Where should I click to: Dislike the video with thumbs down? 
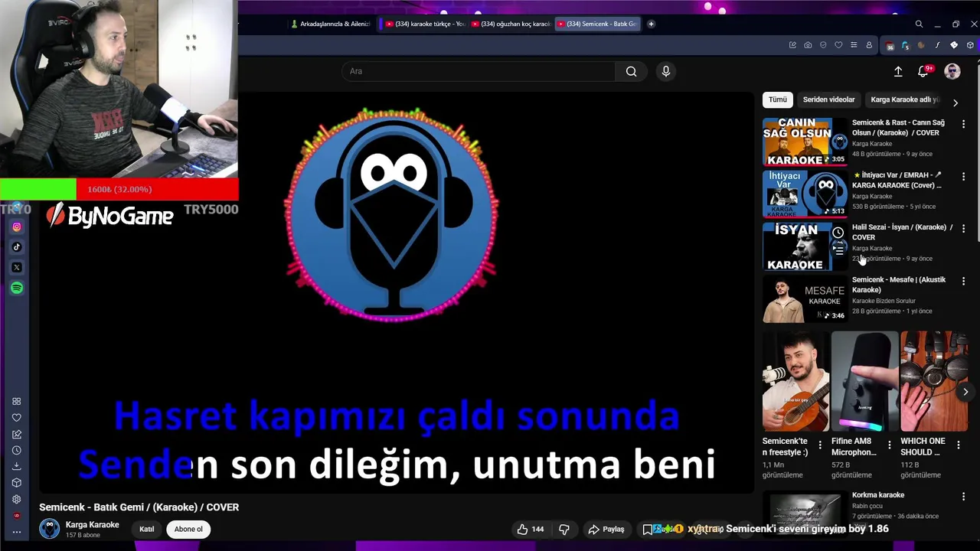coord(564,529)
